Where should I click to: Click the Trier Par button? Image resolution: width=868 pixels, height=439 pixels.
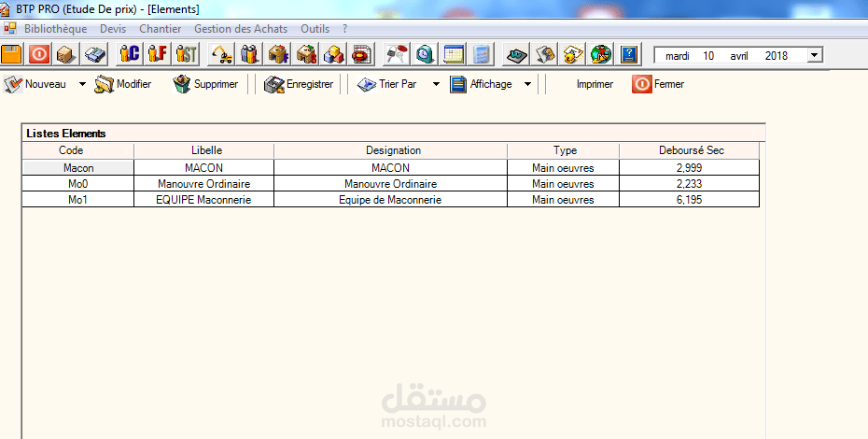tap(387, 84)
